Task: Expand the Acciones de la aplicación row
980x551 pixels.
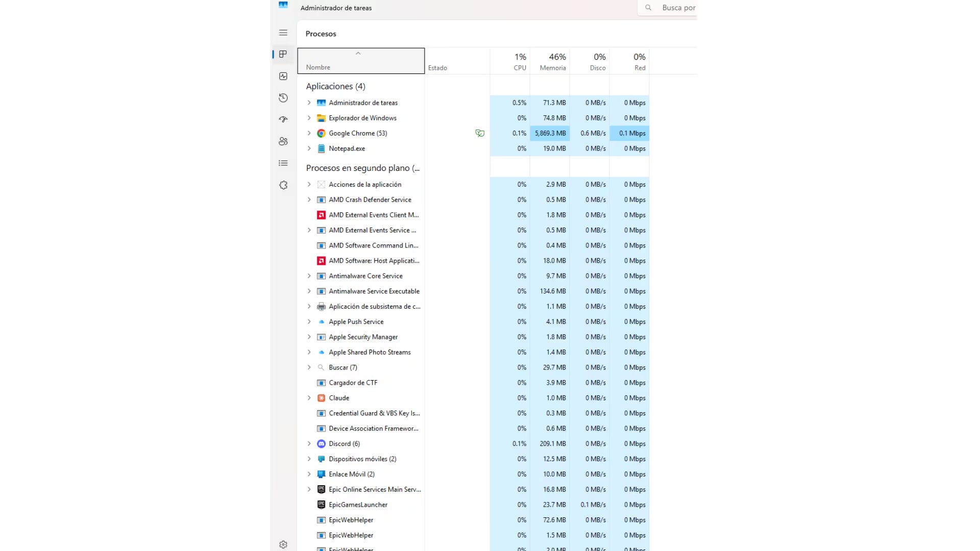Action: [x=309, y=184]
